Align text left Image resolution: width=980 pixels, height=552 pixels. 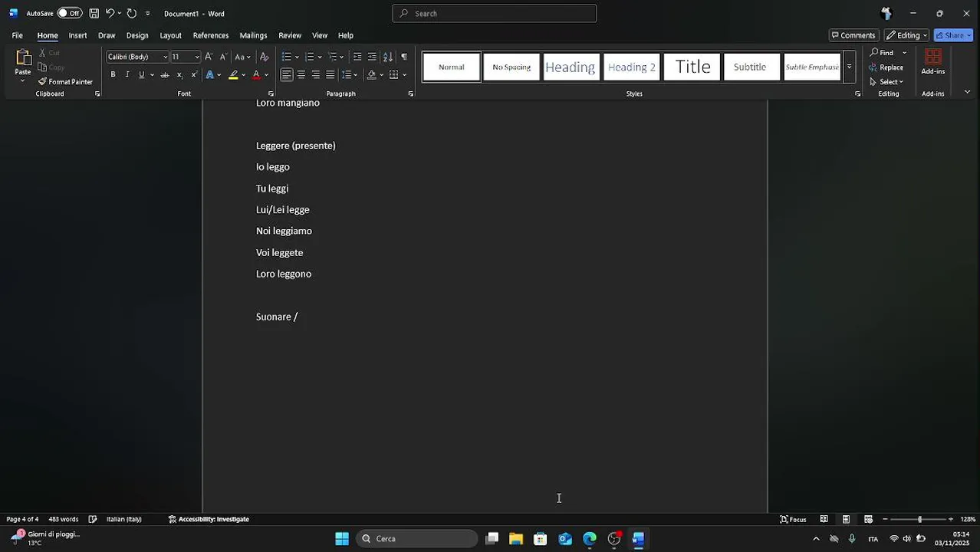tap(286, 75)
